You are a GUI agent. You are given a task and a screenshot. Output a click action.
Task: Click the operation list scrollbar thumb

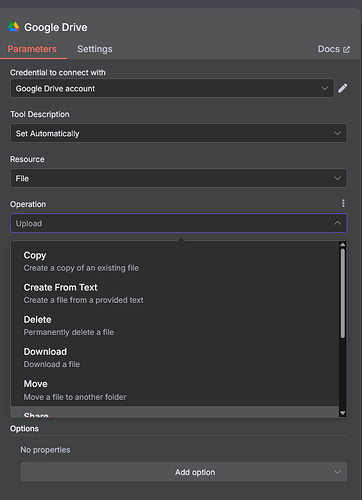342,294
